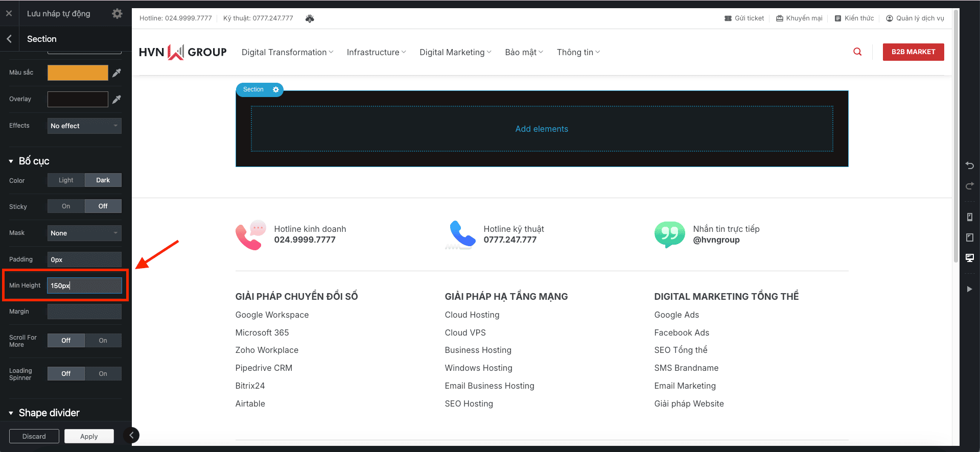Click the B2B MARKET button

point(913,52)
